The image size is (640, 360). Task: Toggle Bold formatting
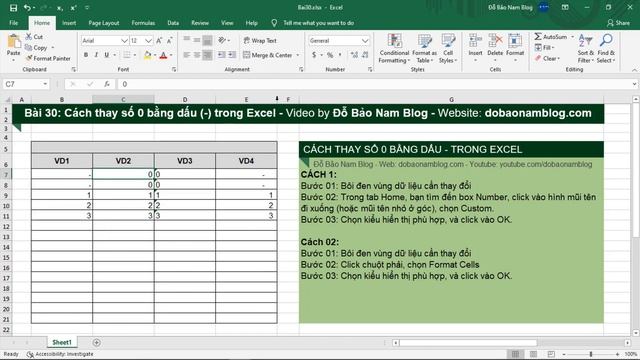(x=86, y=55)
